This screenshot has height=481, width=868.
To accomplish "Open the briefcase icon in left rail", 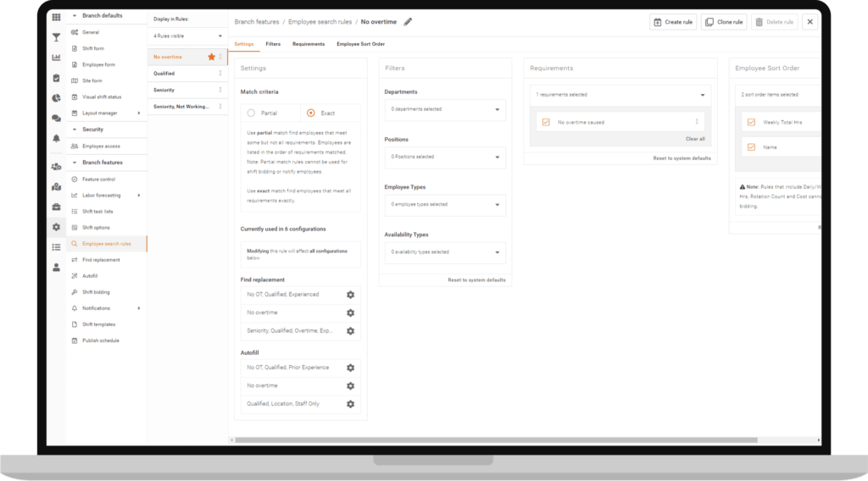I will 56,207.
